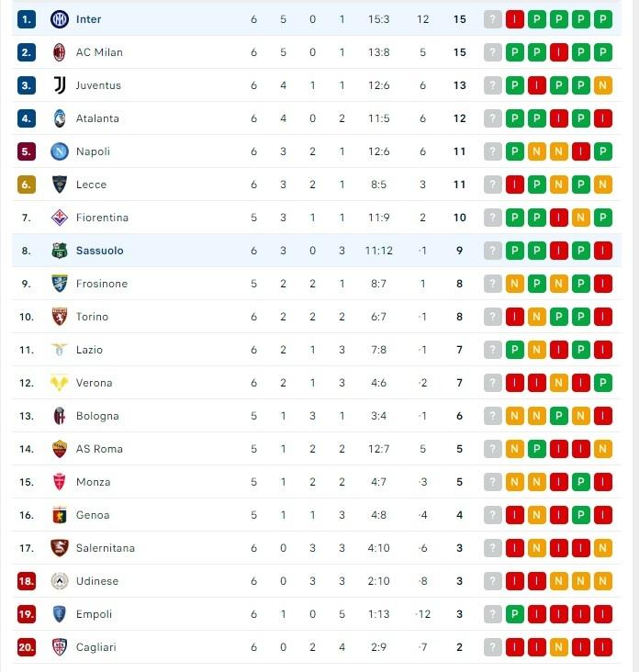
Task: Open the Atalanta team name link
Action: pyautogui.click(x=97, y=118)
